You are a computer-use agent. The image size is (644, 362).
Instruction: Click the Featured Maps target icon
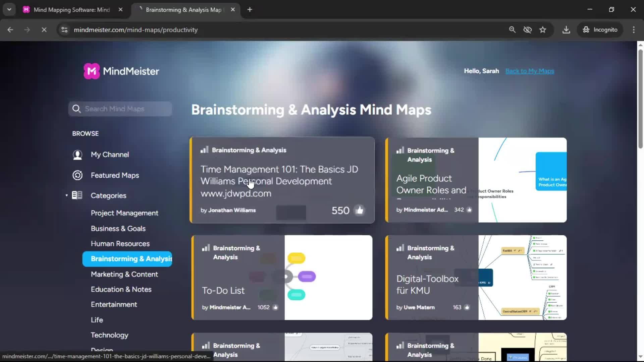pos(77,175)
